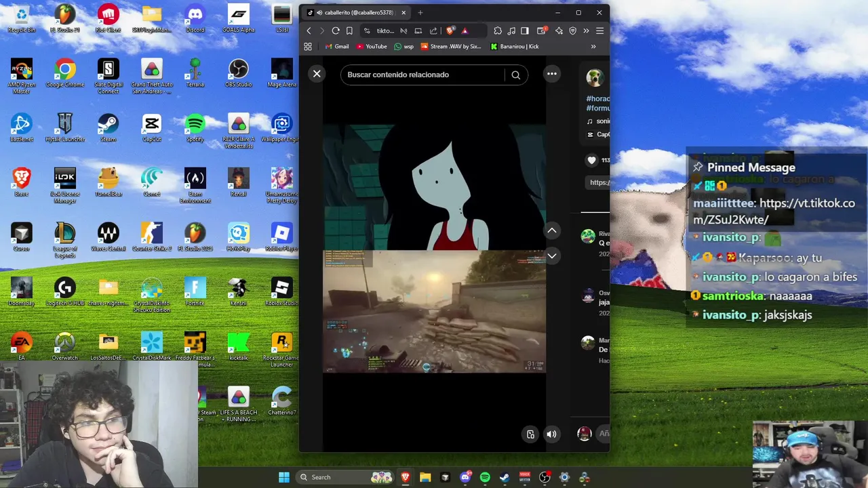Open the Brave VPN shield icon
868x488 pixels.
tap(572, 30)
